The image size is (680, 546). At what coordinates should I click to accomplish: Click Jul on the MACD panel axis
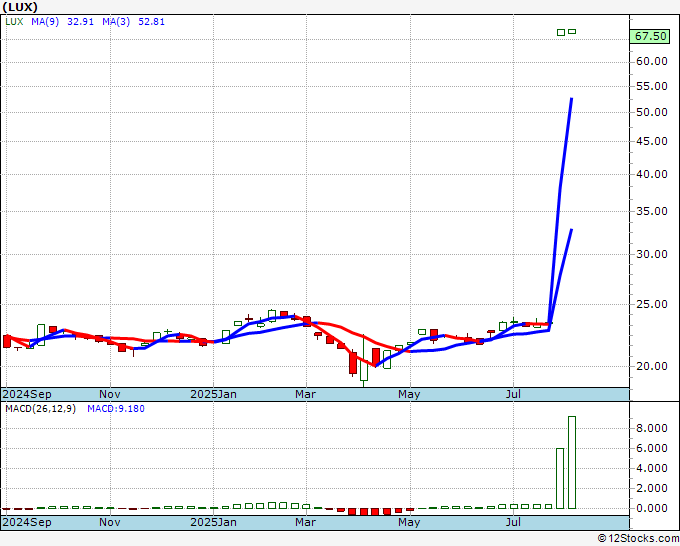pos(513,522)
